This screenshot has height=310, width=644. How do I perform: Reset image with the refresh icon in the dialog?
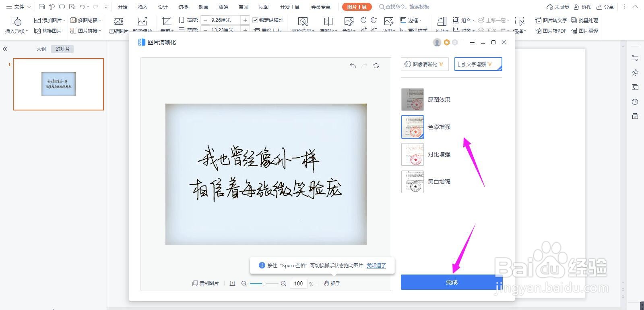point(376,66)
